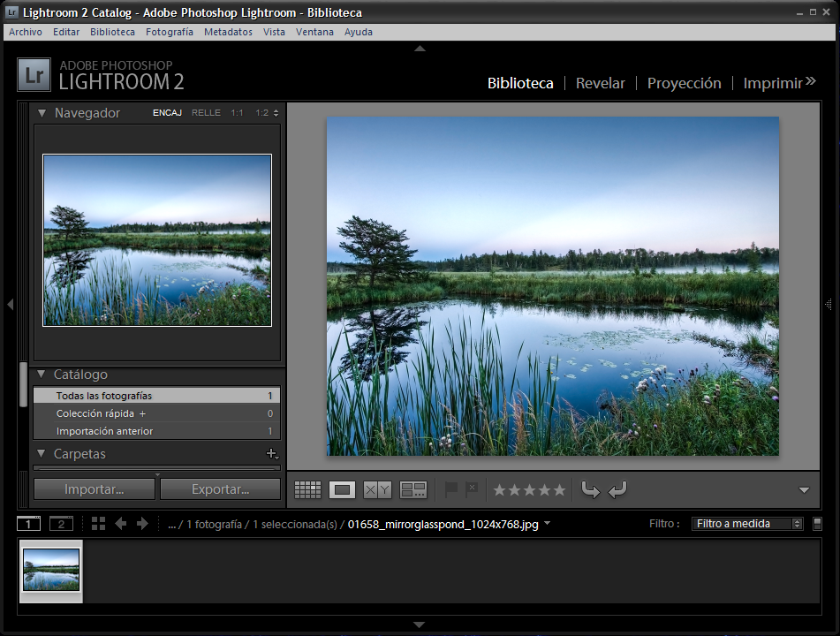Open the Compare view (X|Y) icon
The width and height of the screenshot is (840, 636).
tap(377, 489)
